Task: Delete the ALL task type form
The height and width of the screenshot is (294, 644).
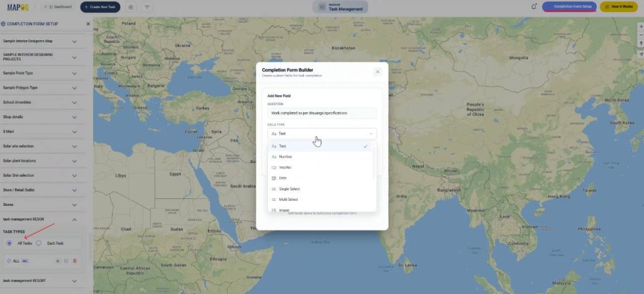Action: 74,261
